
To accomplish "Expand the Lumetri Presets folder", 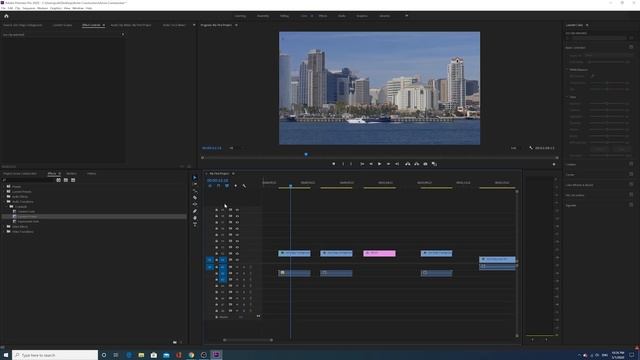I will point(4,191).
